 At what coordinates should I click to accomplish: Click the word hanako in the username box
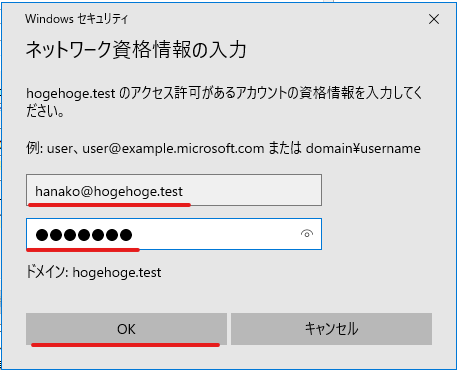(57, 191)
